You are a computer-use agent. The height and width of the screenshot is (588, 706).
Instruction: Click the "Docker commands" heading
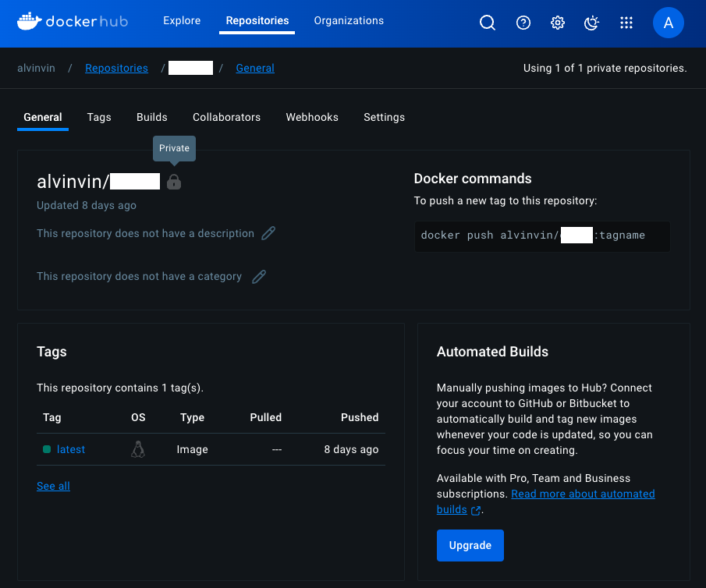[x=473, y=179]
